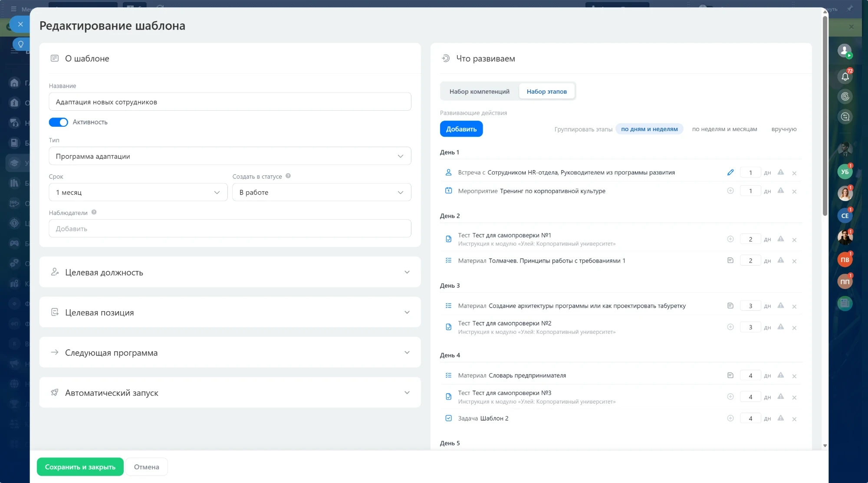The width and height of the screenshot is (868, 483).
Task: Click the Название input field
Action: click(x=230, y=102)
